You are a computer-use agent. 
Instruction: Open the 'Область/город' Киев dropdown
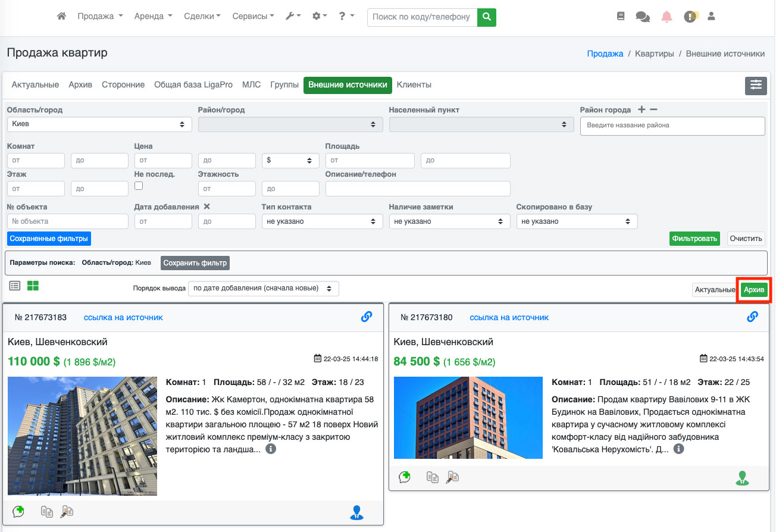point(99,124)
